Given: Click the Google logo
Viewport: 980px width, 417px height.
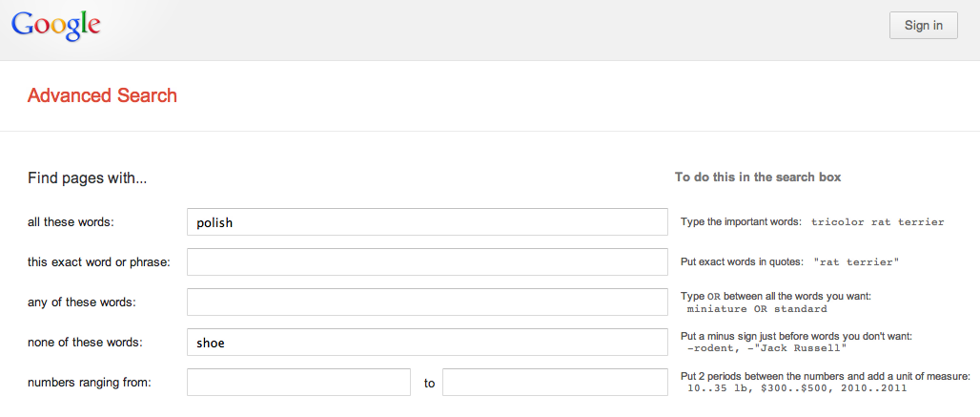Looking at the screenshot, I should 55,26.
